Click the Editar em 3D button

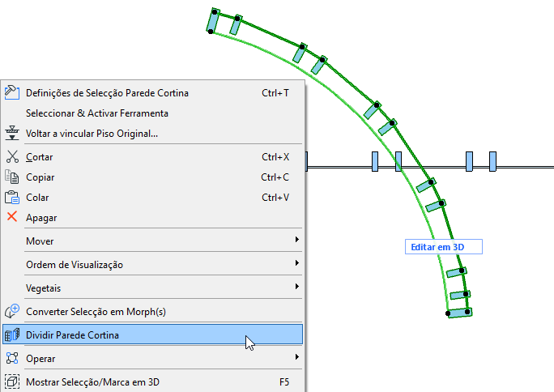[443, 246]
